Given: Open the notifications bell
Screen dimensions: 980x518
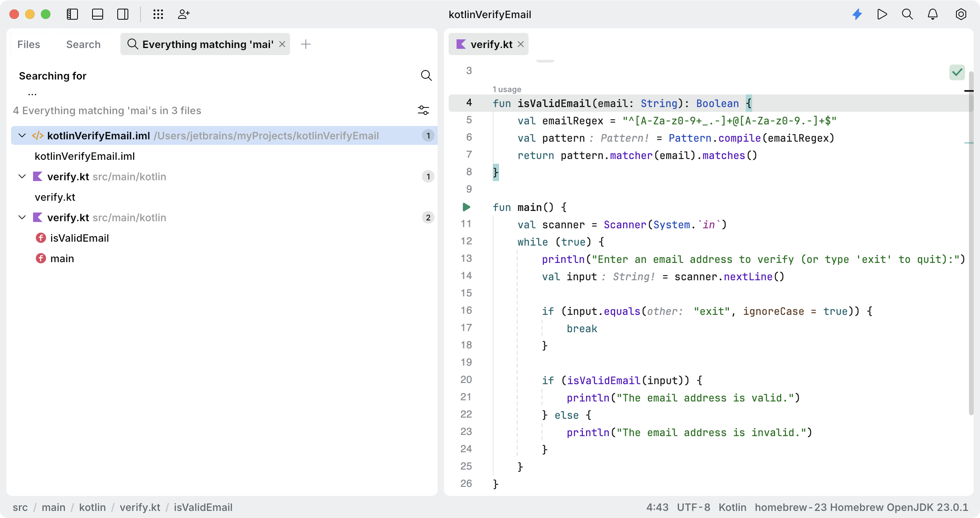Looking at the screenshot, I should (933, 15).
